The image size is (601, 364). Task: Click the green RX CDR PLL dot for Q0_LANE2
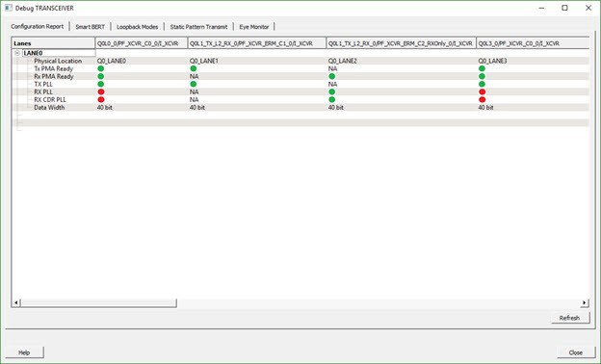click(x=332, y=99)
